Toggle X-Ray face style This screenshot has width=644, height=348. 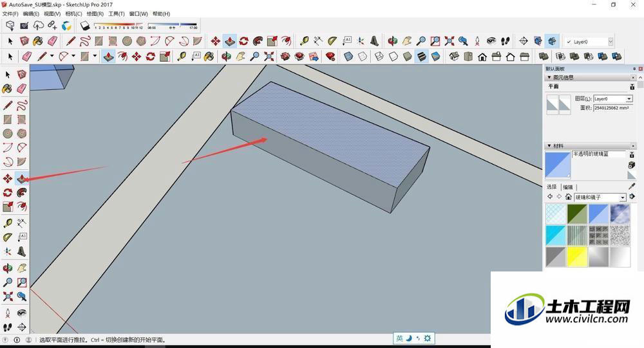(348, 56)
